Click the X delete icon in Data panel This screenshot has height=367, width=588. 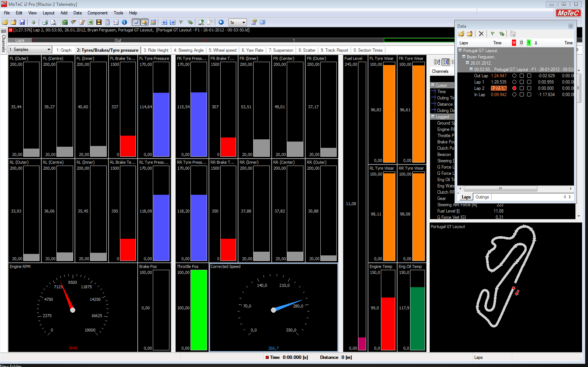click(x=481, y=34)
